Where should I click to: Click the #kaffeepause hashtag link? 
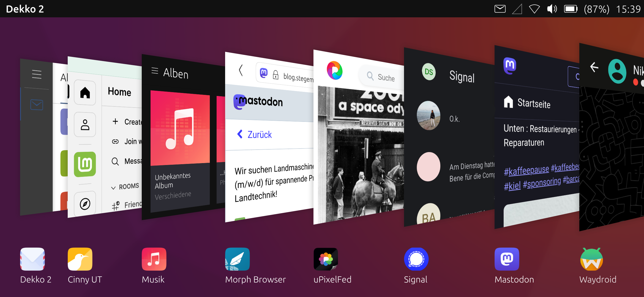pos(526,170)
